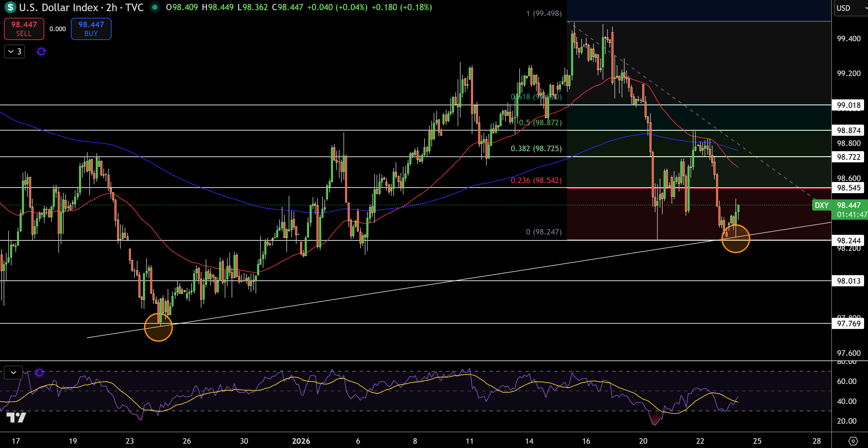Click the refresh icon in the oscillator pane
Viewport: 868px width, 448px height.
click(39, 373)
